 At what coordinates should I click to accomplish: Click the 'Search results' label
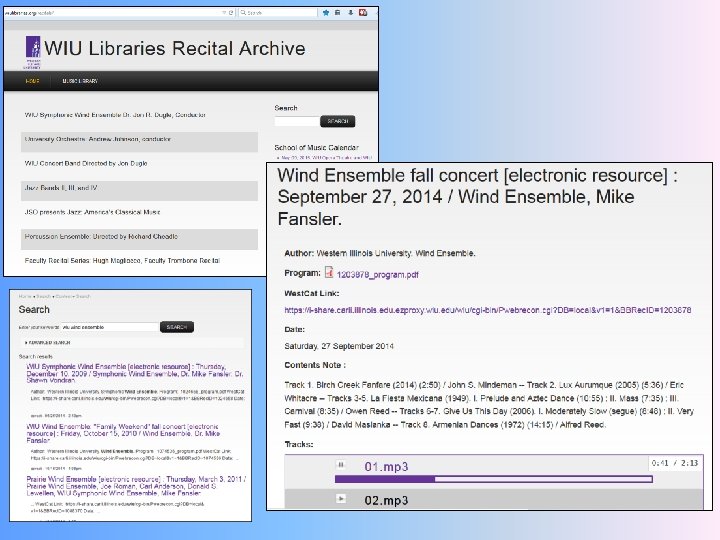coord(36,356)
